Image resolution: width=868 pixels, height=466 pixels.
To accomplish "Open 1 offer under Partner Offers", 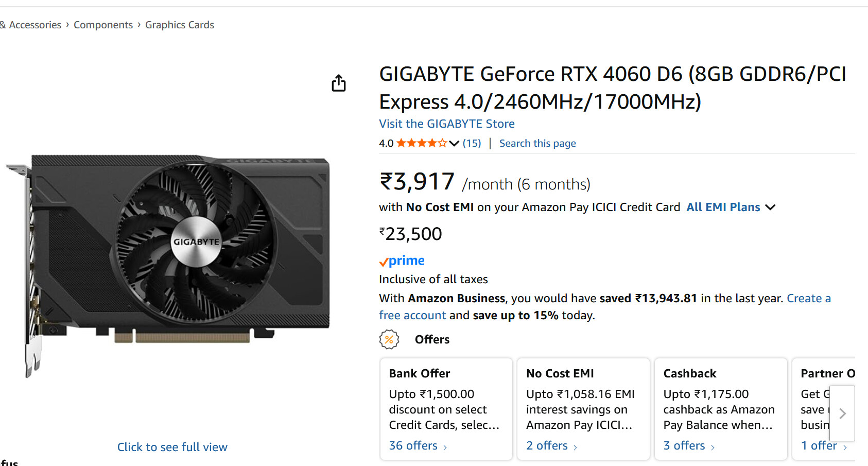I will 823,446.
